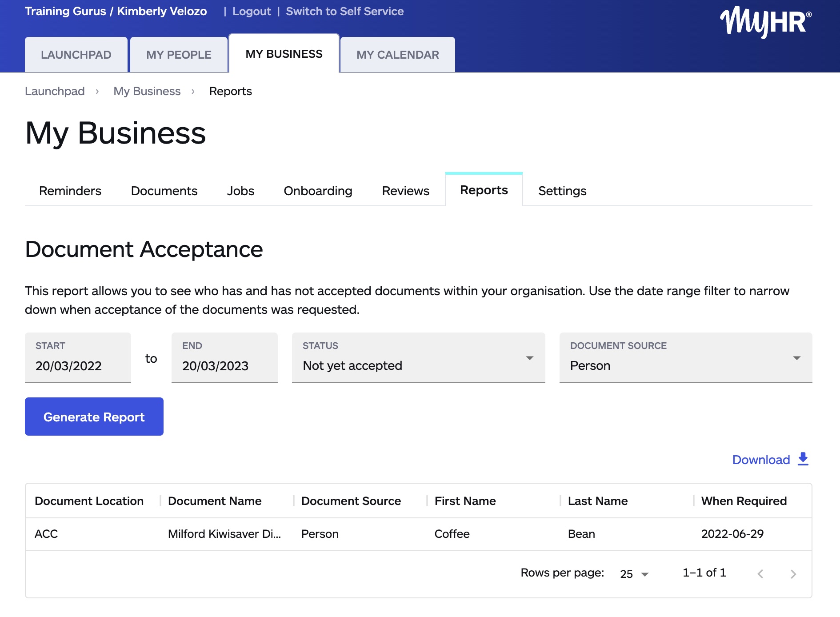The height and width of the screenshot is (617, 840).
Task: Switch to the Settings sub-tab
Action: point(562,191)
